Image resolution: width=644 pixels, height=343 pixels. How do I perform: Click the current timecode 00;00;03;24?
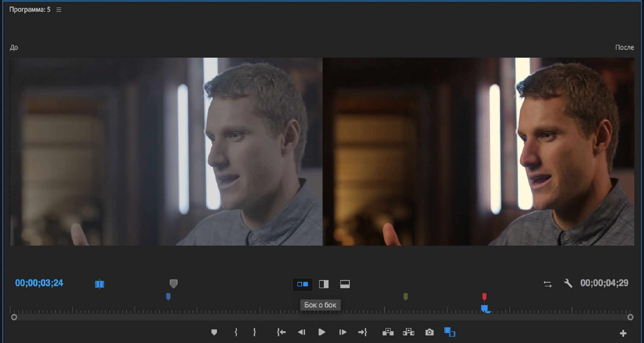[39, 283]
